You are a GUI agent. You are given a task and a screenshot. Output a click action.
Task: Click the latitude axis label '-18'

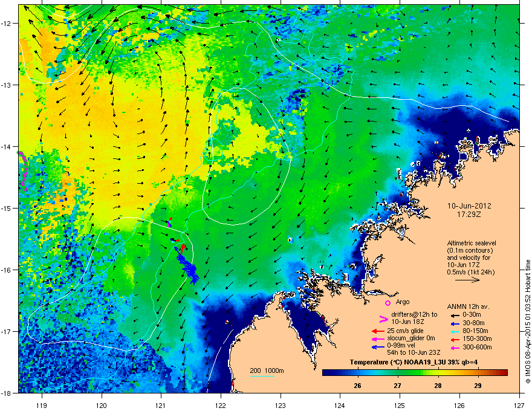(6, 393)
